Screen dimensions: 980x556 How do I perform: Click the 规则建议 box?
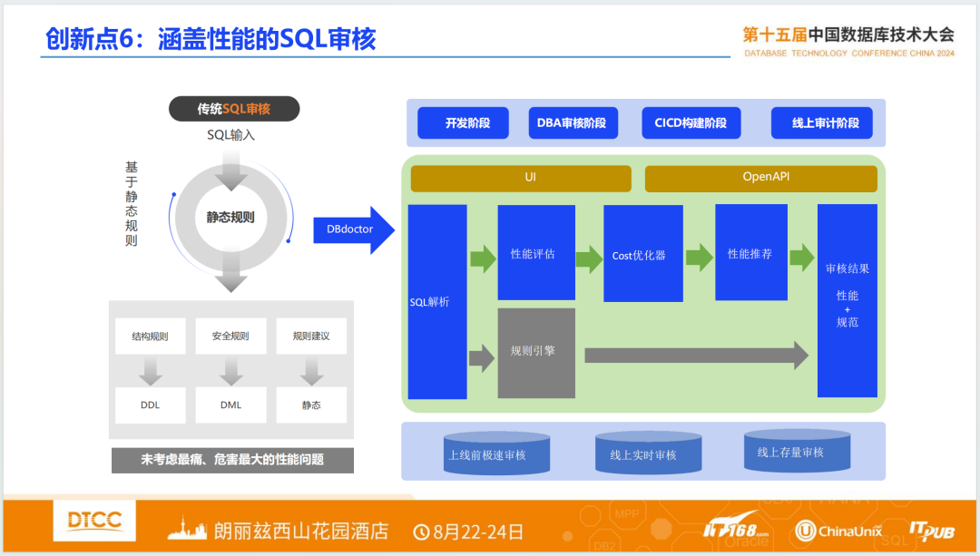311,337
